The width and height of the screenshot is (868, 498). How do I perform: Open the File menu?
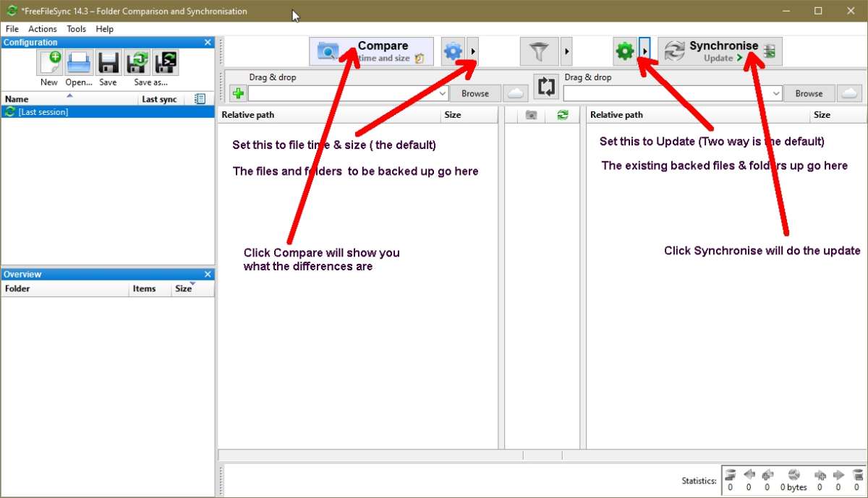[12, 29]
